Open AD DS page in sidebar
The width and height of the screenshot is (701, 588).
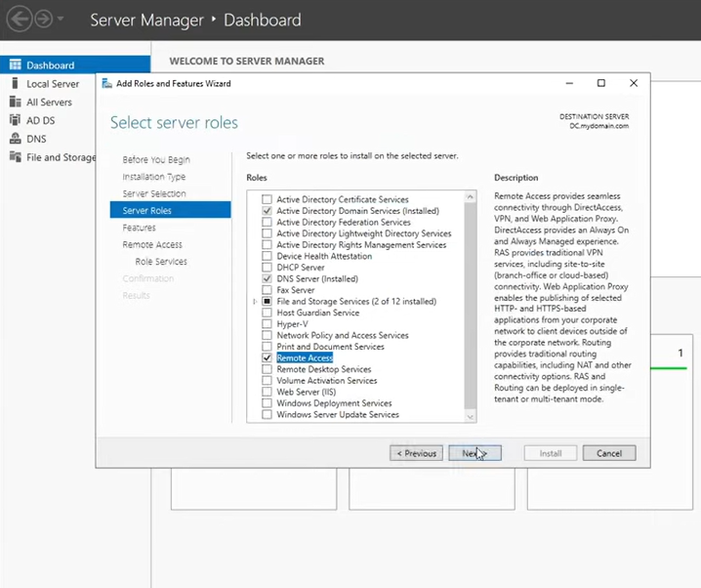(41, 120)
